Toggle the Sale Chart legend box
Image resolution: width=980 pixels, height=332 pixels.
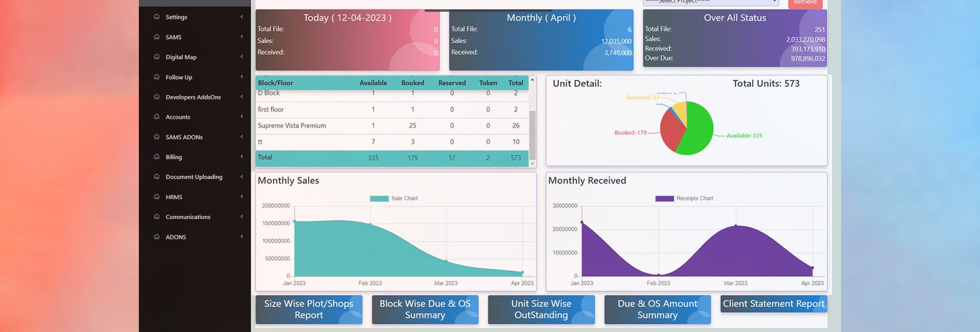[x=379, y=199]
